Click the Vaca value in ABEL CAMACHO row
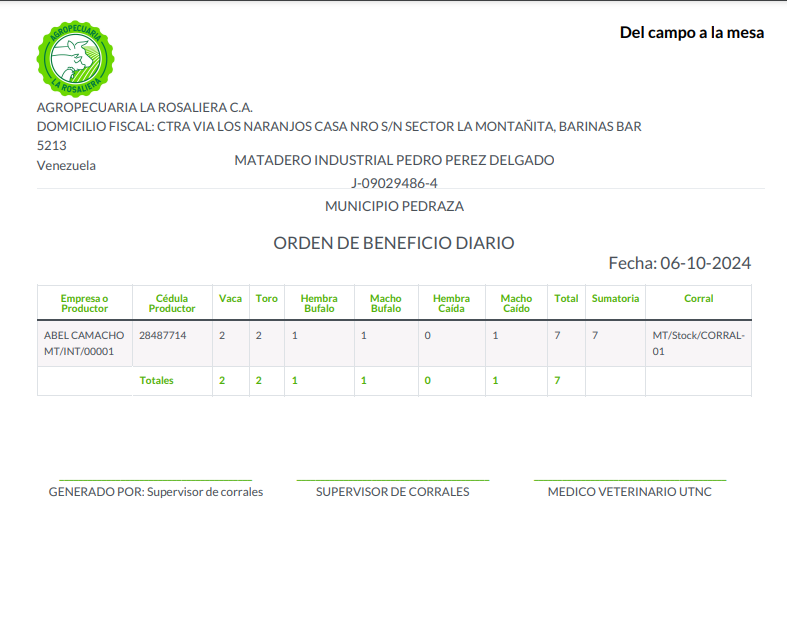This screenshot has width=787, height=642. point(222,335)
